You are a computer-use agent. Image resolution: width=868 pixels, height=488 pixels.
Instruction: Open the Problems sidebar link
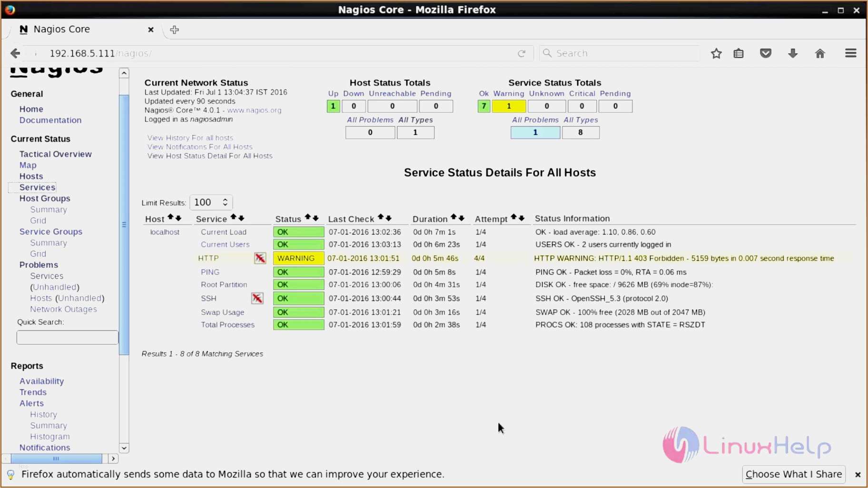click(39, 265)
